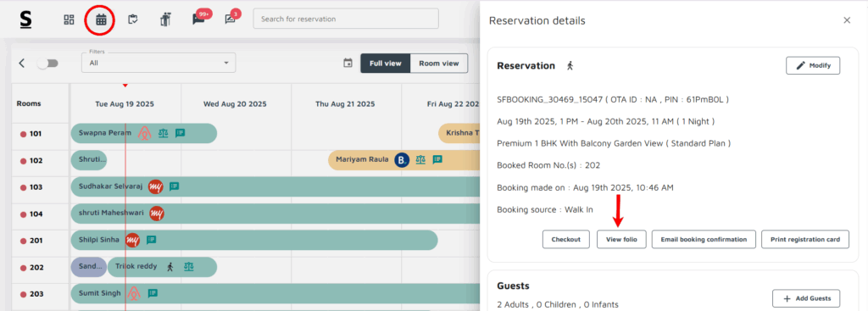The width and height of the screenshot is (868, 311).
Task: Click the View folio button
Action: [x=621, y=240]
